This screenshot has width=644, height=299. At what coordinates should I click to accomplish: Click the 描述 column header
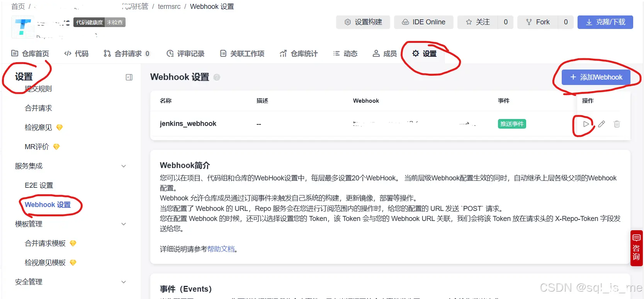[262, 100]
